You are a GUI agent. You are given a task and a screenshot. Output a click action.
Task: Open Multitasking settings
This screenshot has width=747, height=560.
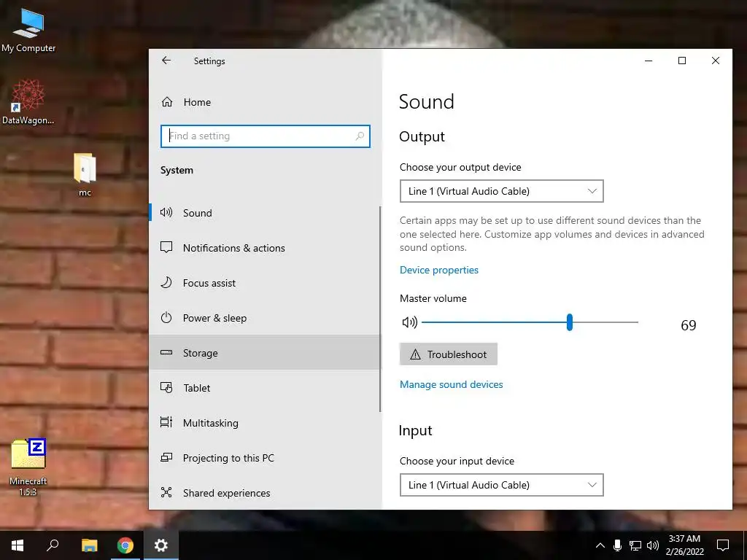point(264,423)
